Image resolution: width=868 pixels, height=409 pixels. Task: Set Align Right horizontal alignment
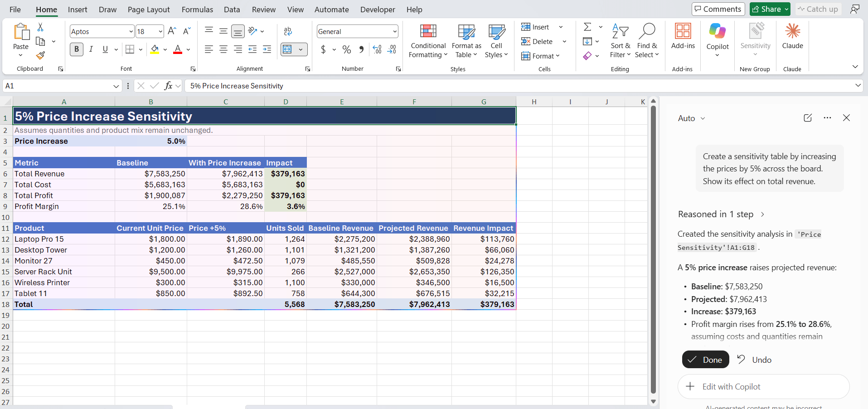(x=238, y=49)
